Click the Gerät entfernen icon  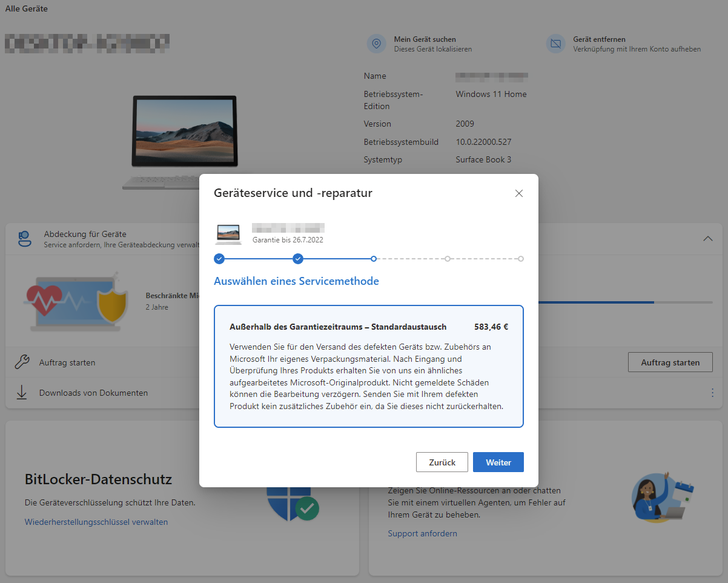(x=555, y=44)
